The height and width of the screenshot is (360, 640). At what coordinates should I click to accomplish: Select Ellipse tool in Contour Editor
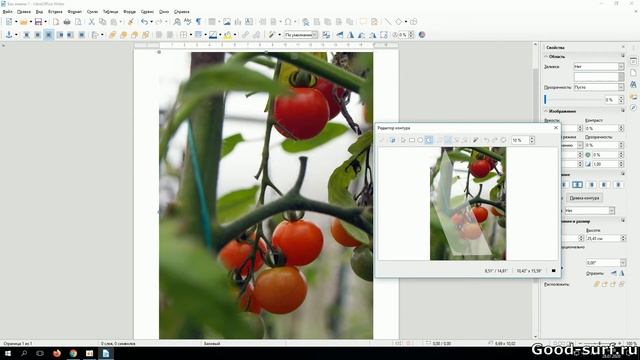420,140
